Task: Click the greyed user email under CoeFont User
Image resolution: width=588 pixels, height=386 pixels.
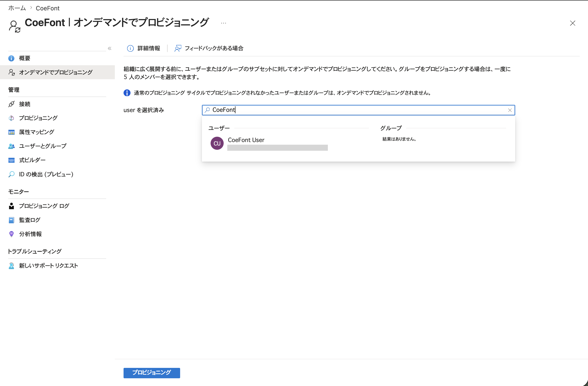Action: (x=278, y=148)
